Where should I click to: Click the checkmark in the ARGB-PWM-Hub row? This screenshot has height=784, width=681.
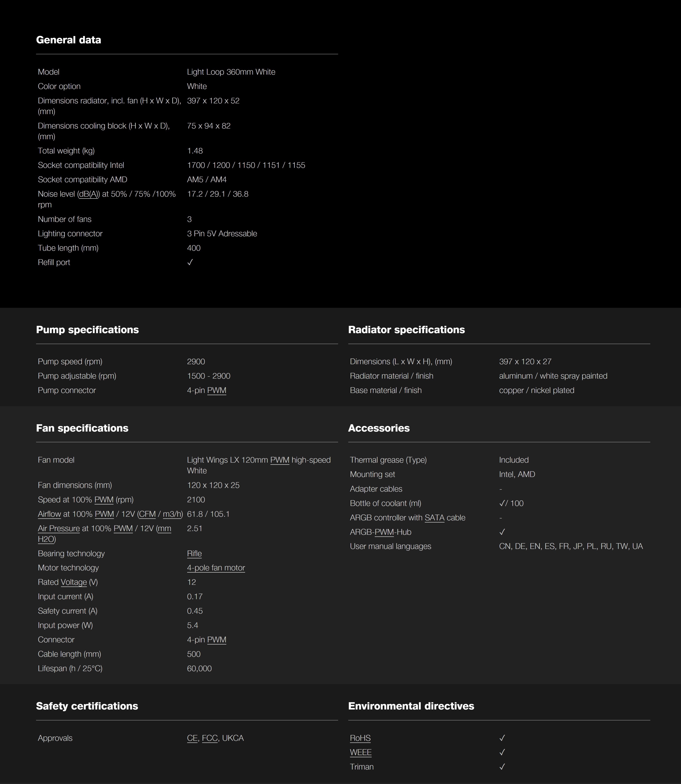coord(502,532)
